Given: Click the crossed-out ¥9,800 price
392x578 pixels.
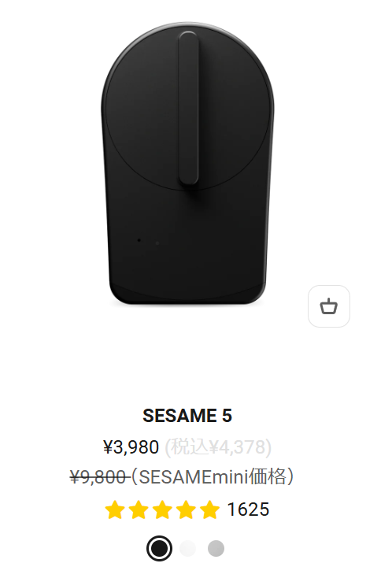Looking at the screenshot, I should coord(98,477).
